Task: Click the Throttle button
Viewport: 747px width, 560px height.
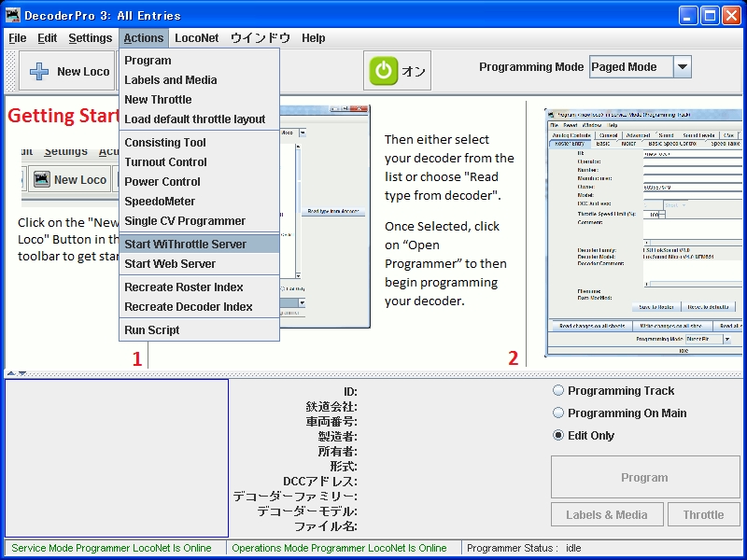Action: 704,514
